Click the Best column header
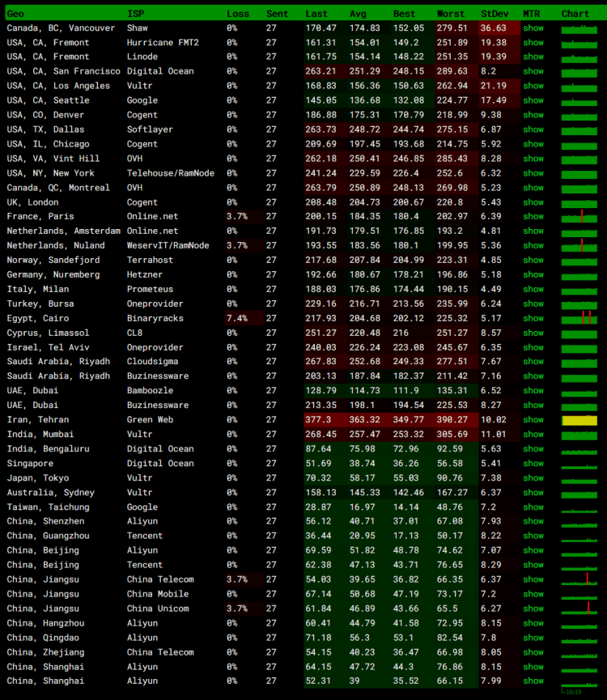 point(404,14)
